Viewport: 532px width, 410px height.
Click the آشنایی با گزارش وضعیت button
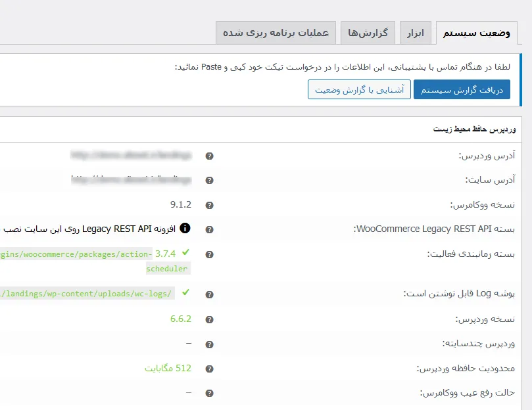(359, 89)
